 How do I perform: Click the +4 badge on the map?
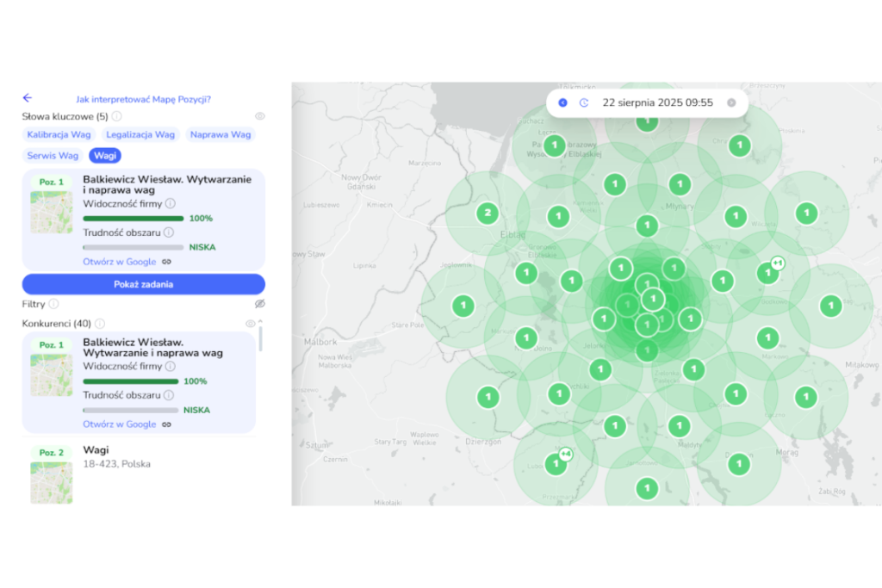tap(565, 454)
